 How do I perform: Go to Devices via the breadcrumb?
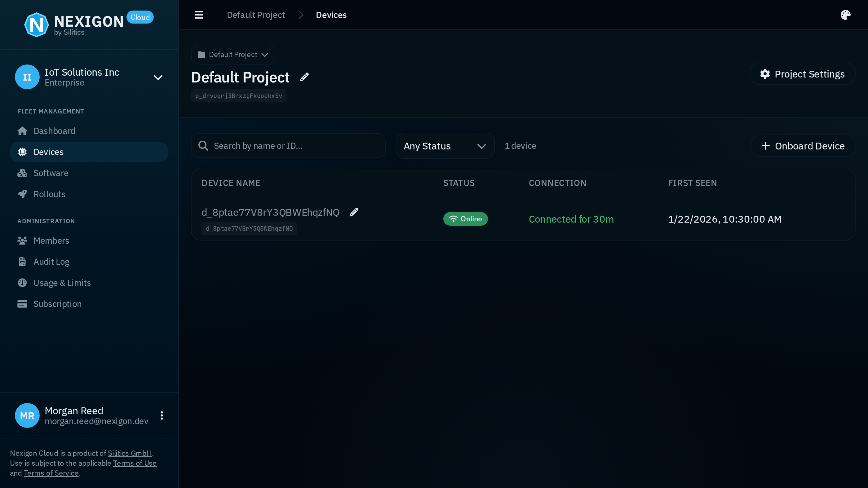[x=331, y=15]
